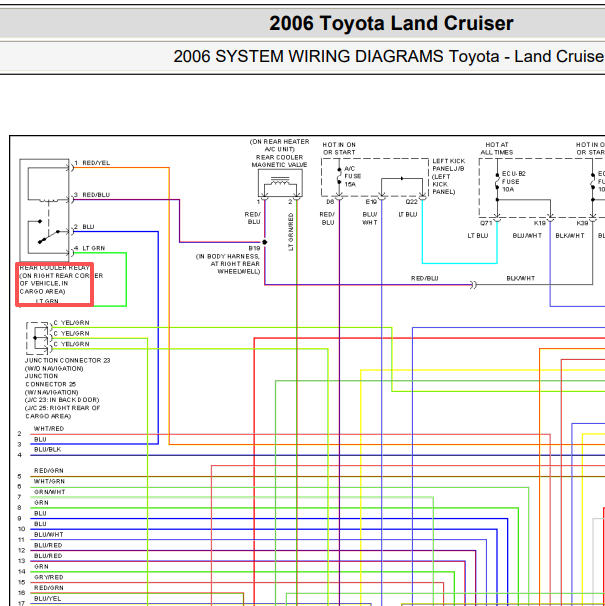Click the "RED/YEL" label at relay pin 1

(x=96, y=163)
